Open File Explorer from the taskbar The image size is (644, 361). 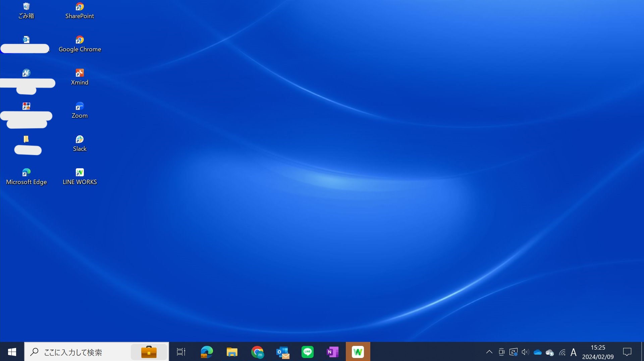pos(232,352)
